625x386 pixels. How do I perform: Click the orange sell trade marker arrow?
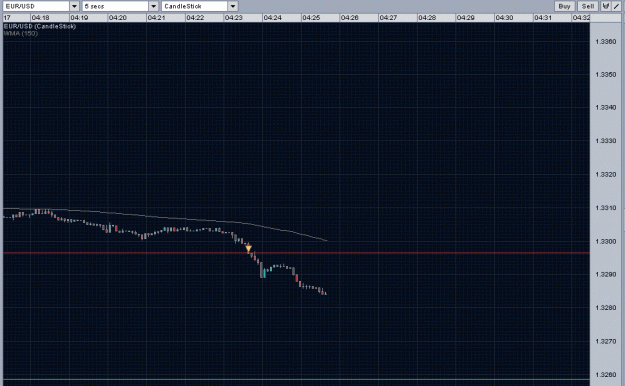[x=249, y=248]
